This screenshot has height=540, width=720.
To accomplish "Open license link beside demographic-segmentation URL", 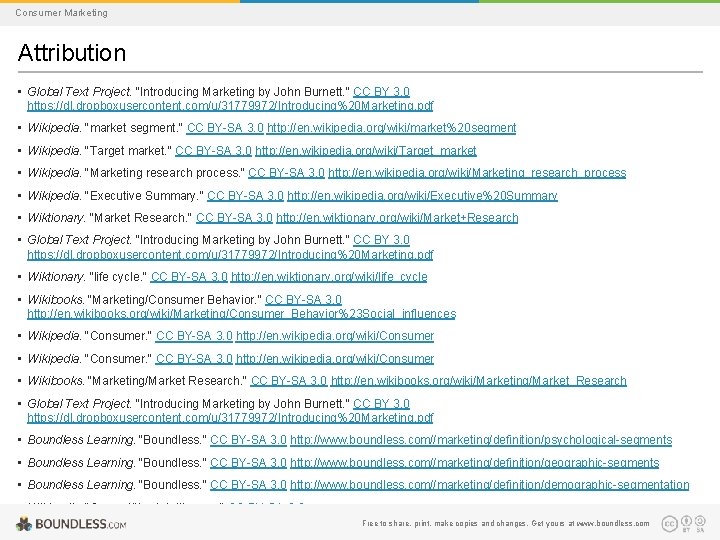I will (x=248, y=485).
